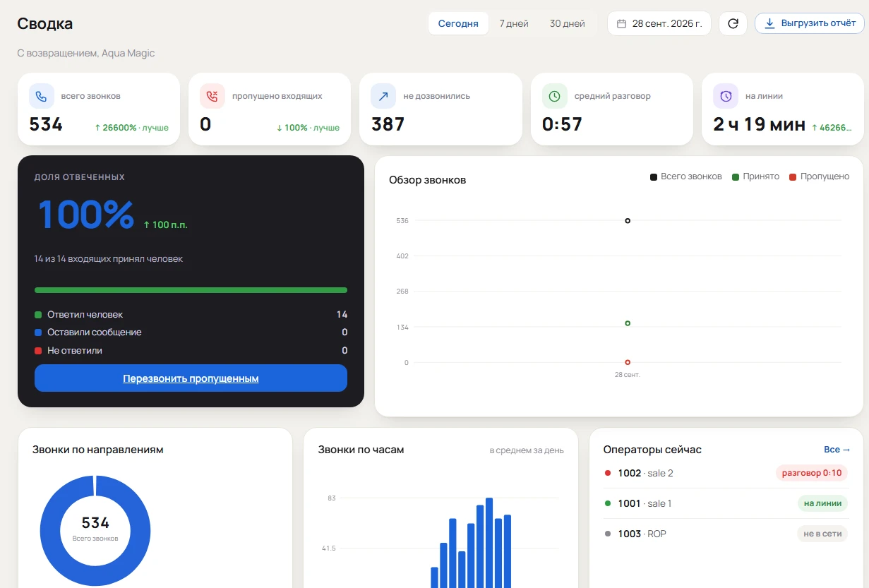Click the black Всего звонков chart point
The width and height of the screenshot is (869, 588).
[x=628, y=221]
